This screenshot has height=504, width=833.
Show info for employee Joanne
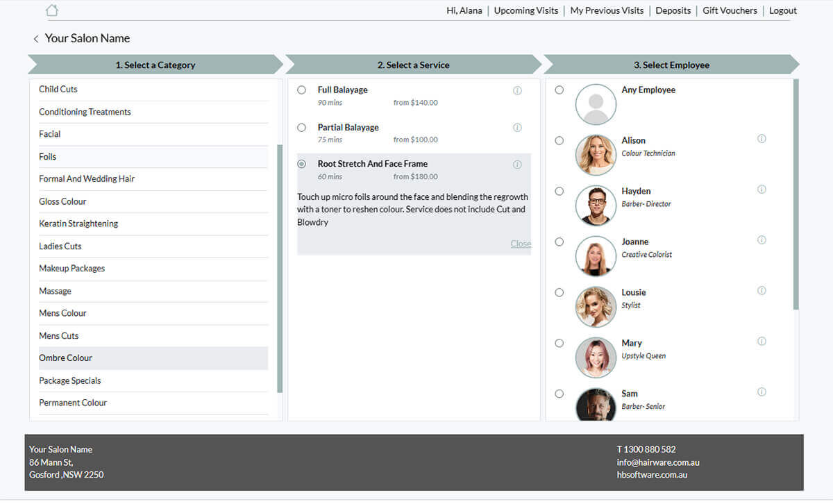point(762,240)
